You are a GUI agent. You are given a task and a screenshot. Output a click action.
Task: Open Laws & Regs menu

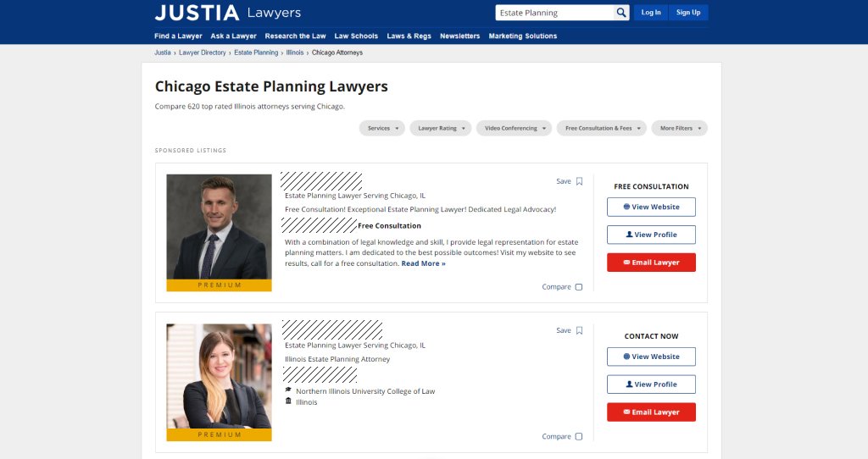tap(409, 36)
